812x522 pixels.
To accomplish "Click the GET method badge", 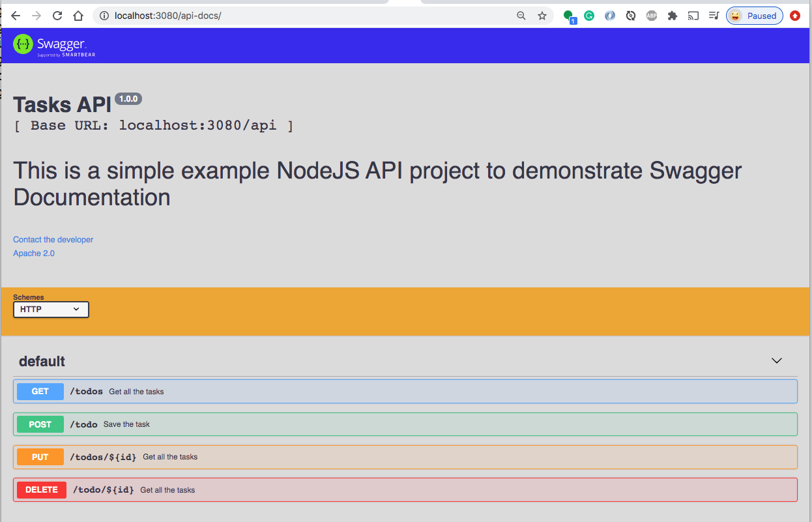I will [x=40, y=391].
